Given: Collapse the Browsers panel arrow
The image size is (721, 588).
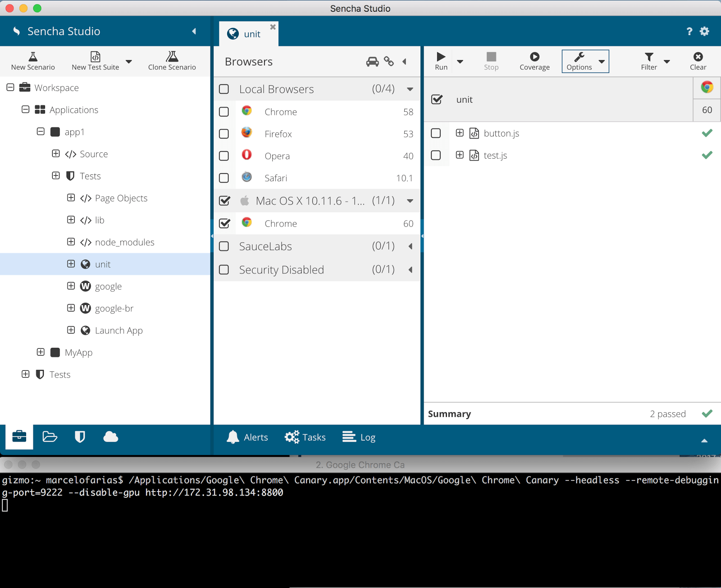Looking at the screenshot, I should click(x=404, y=62).
